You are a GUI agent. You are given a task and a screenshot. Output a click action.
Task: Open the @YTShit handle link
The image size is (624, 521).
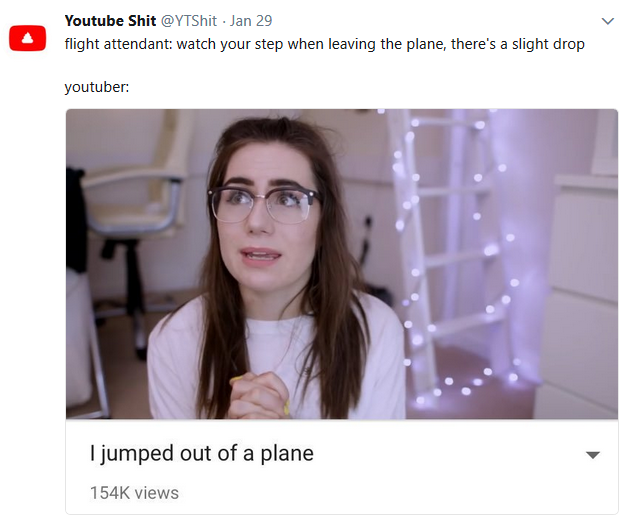pyautogui.click(x=189, y=21)
